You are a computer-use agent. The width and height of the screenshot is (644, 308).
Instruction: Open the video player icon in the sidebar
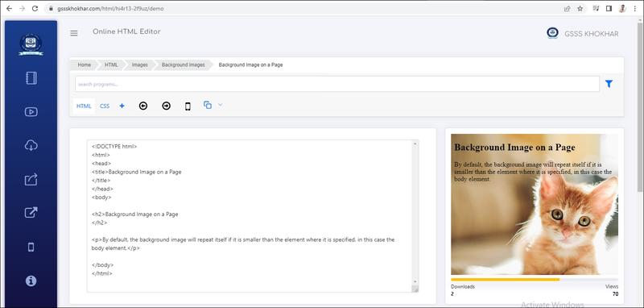click(31, 111)
